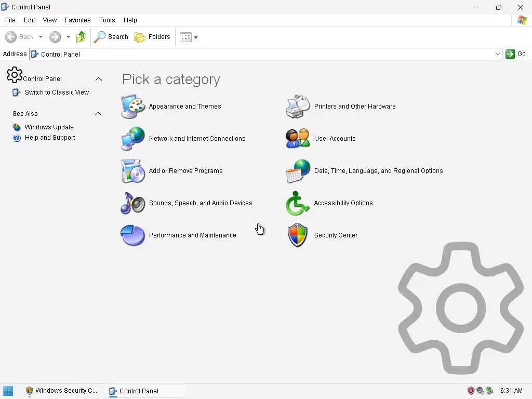Click the Accessibility Options text link
The image size is (532, 399).
pyautogui.click(x=343, y=203)
